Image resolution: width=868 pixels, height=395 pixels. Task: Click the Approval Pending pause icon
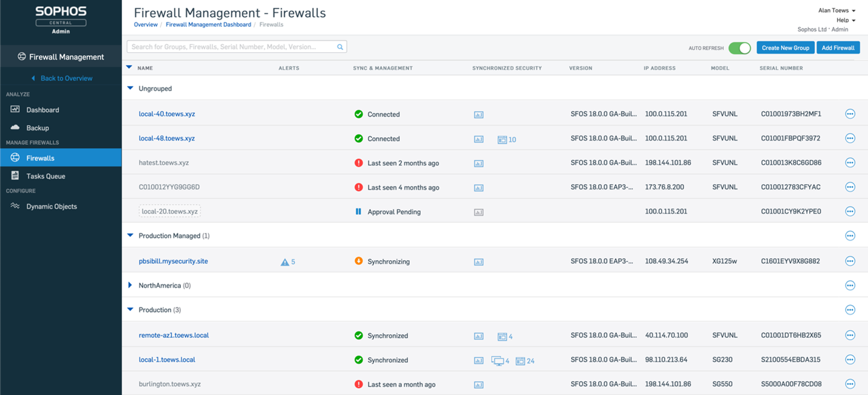pyautogui.click(x=358, y=211)
